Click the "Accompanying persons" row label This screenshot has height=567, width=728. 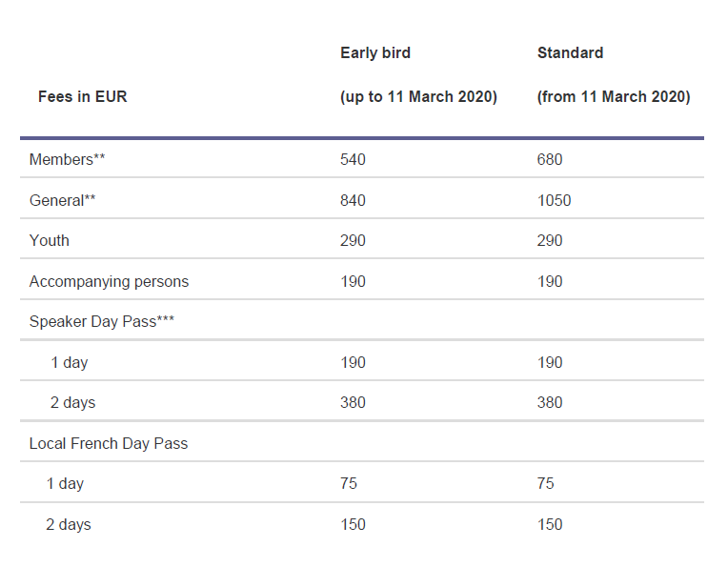coord(109,281)
